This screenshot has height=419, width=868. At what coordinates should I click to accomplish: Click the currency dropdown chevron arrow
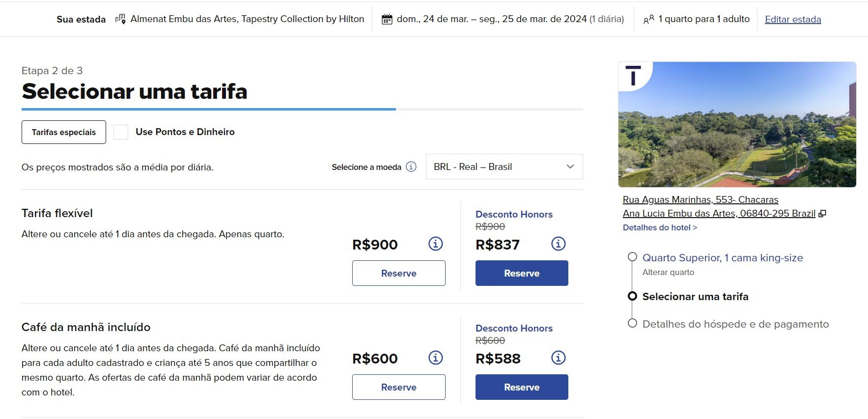click(x=570, y=167)
